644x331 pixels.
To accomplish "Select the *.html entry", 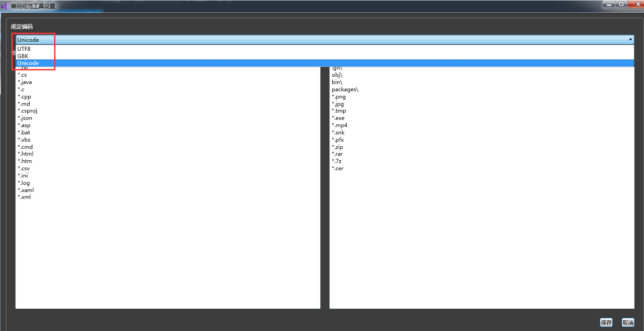I will click(x=25, y=154).
